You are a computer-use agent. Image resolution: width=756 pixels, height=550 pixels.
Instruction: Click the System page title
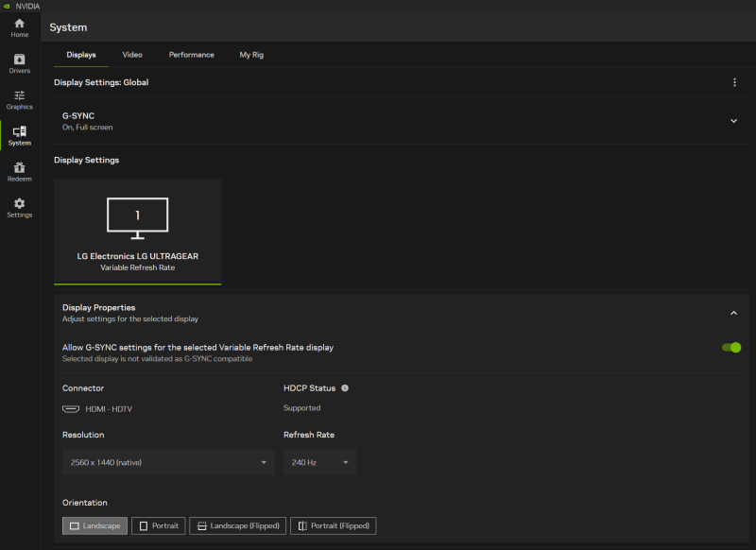click(68, 27)
